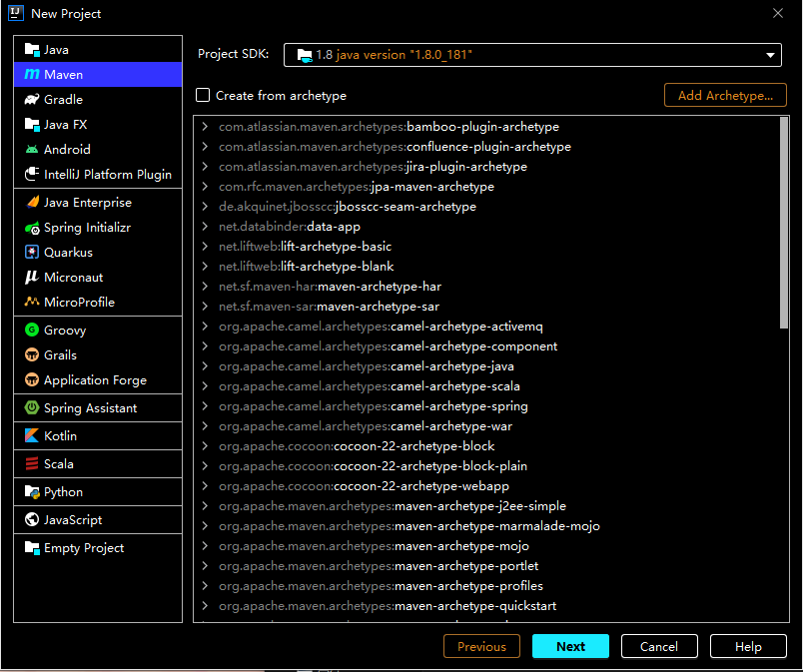The width and height of the screenshot is (803, 672).
Task: Click the SDK folder icon in combo box
Action: point(305,55)
